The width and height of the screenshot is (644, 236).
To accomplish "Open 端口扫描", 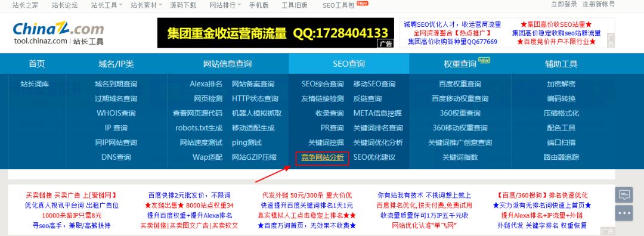I will coord(561,143).
